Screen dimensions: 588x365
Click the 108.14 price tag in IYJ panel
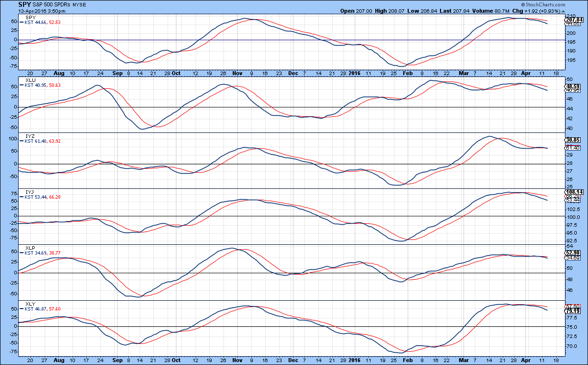(x=574, y=192)
